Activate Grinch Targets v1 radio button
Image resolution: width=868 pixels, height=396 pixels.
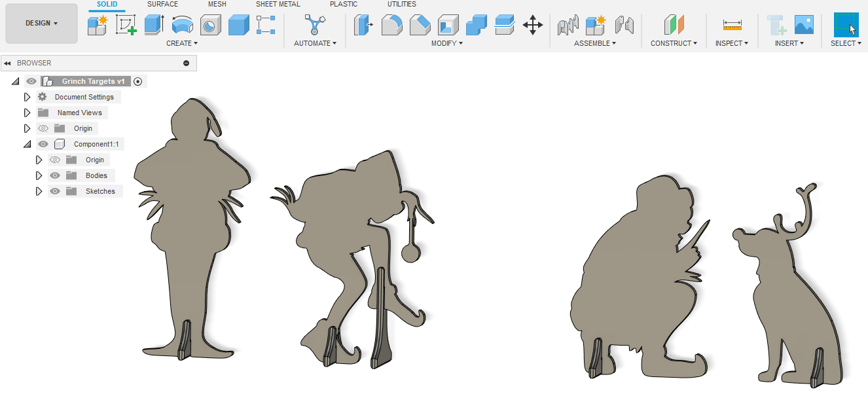(x=137, y=81)
